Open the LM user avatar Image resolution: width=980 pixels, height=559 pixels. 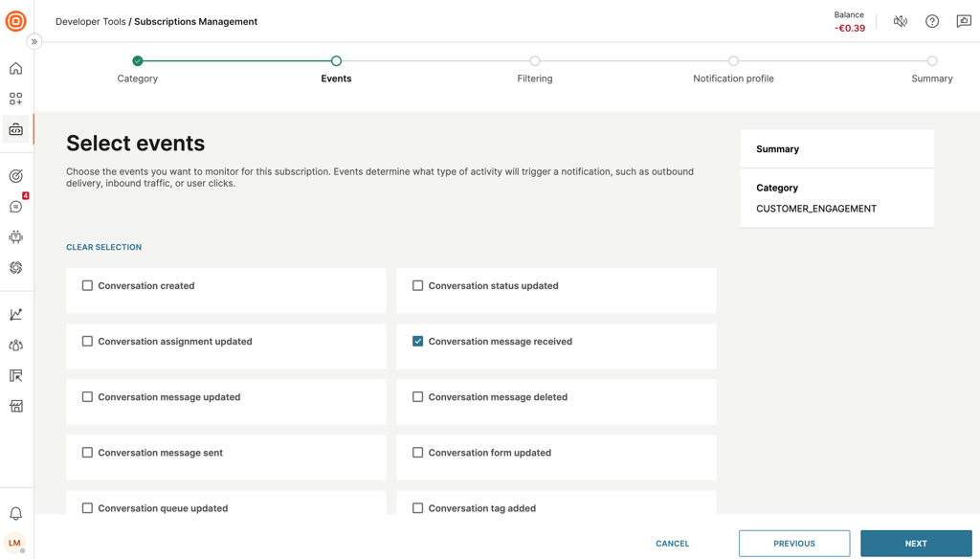(14, 543)
